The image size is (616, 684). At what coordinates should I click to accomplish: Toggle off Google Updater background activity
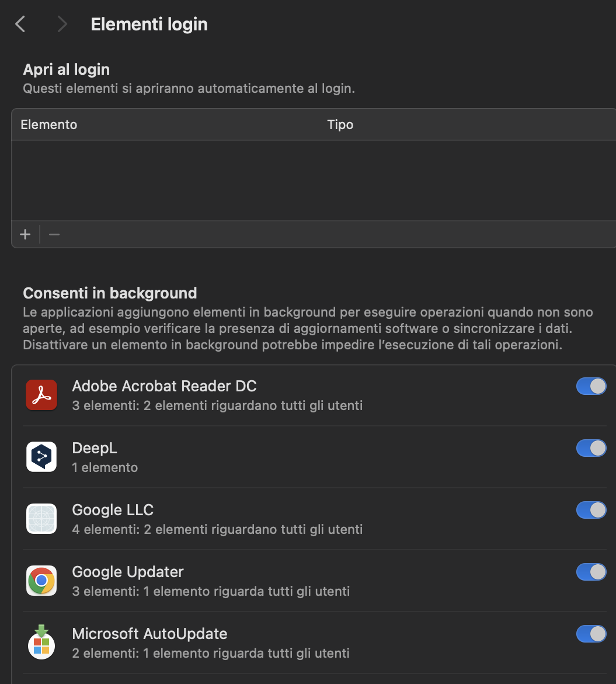[591, 572]
